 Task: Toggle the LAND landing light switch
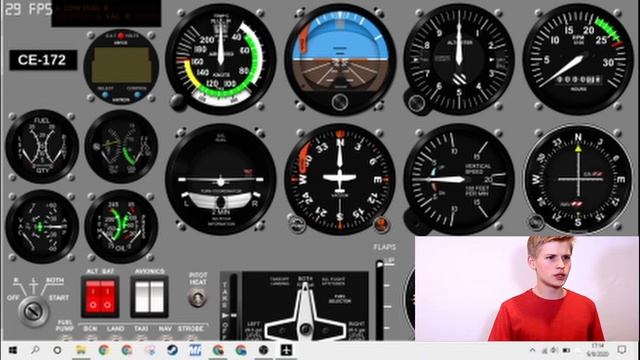pyautogui.click(x=116, y=338)
